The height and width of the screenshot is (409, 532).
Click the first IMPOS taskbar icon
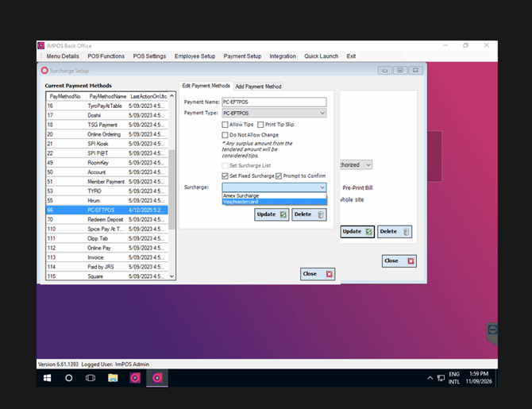click(135, 378)
